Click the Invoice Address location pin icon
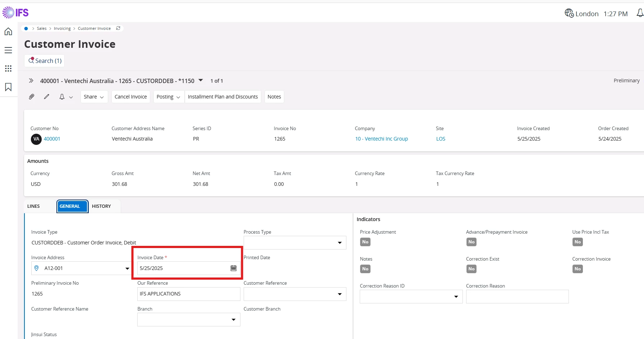Screen dimensions: 644x339 36,268
